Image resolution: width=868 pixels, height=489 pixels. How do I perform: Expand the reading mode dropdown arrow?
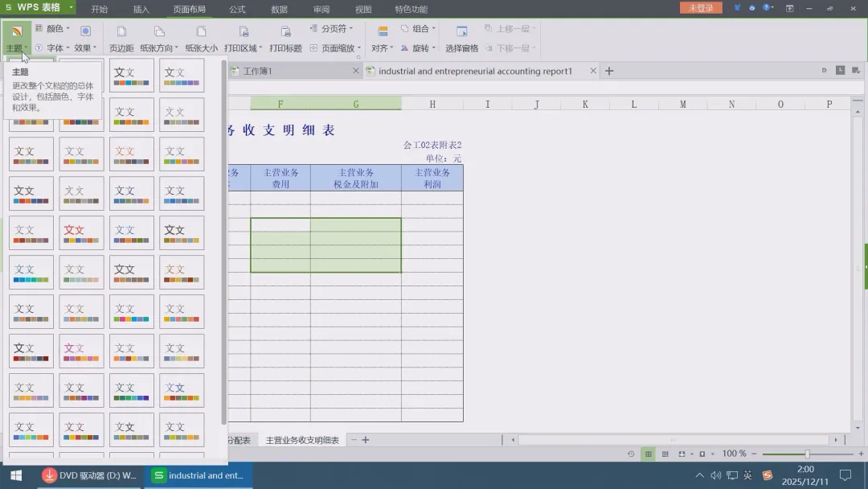712,454
